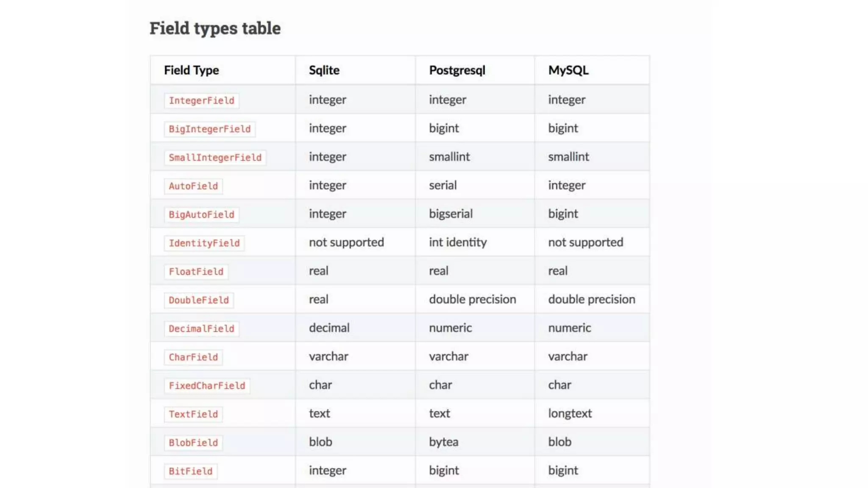Click the IntegerField code label
This screenshot has height=488, width=868.
[x=201, y=101]
